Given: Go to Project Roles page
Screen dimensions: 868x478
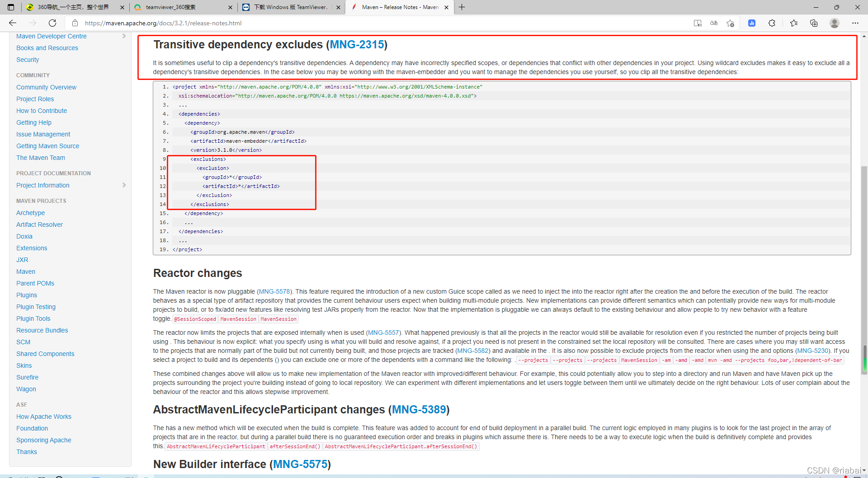Looking at the screenshot, I should coord(35,99).
